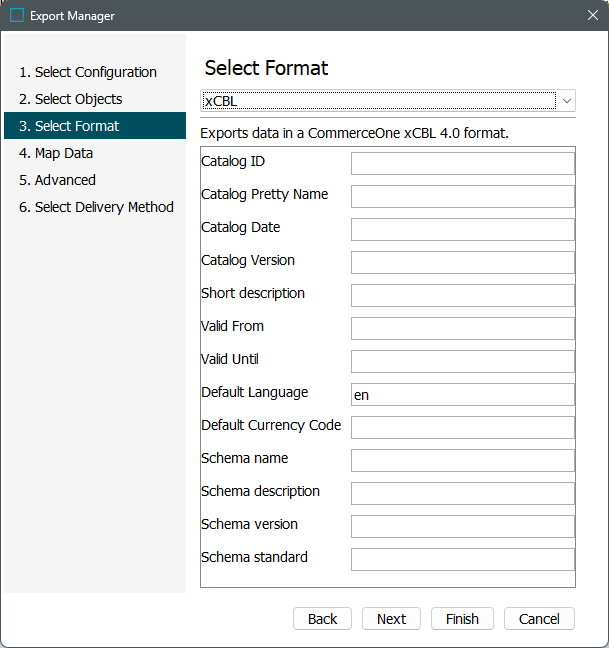Focus the Default Currency Code field
Screen dimensions: 609x648
[462, 428]
